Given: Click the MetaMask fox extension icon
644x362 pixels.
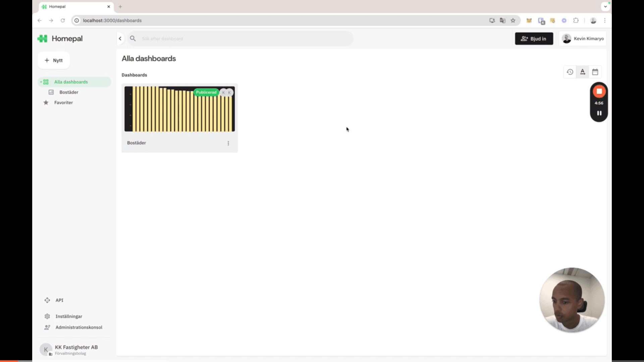Looking at the screenshot, I should [529, 20].
